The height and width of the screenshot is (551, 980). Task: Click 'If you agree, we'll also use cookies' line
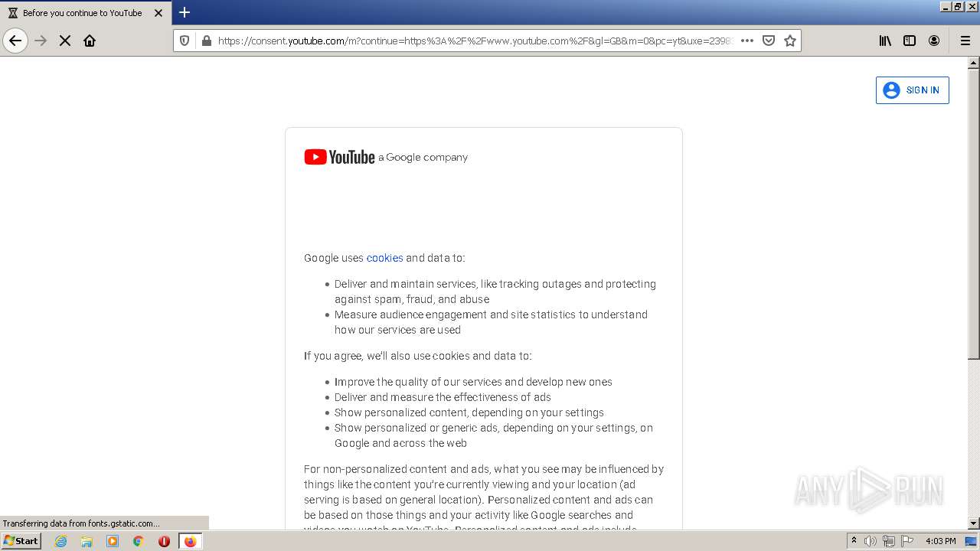[x=418, y=356]
